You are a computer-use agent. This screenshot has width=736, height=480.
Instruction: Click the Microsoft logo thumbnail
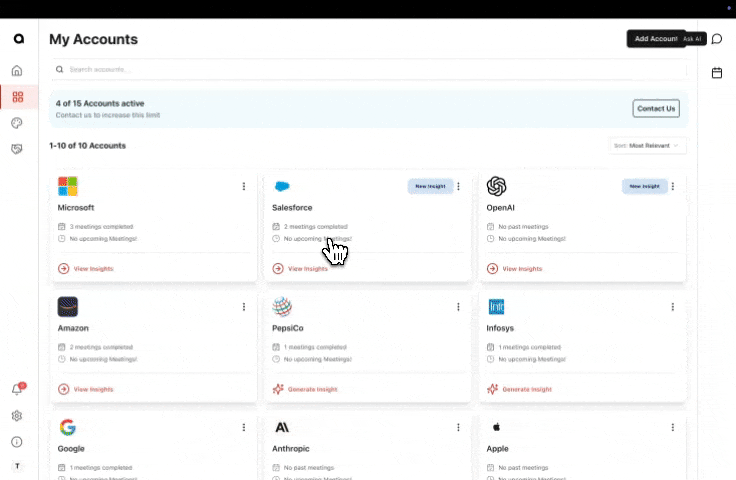68,186
